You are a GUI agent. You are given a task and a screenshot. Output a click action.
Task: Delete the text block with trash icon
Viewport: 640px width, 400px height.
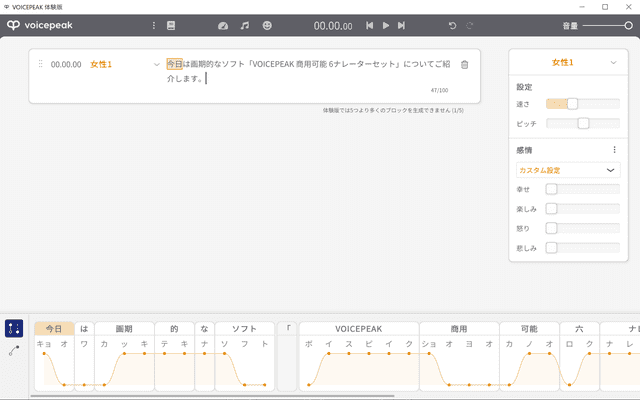coord(464,64)
